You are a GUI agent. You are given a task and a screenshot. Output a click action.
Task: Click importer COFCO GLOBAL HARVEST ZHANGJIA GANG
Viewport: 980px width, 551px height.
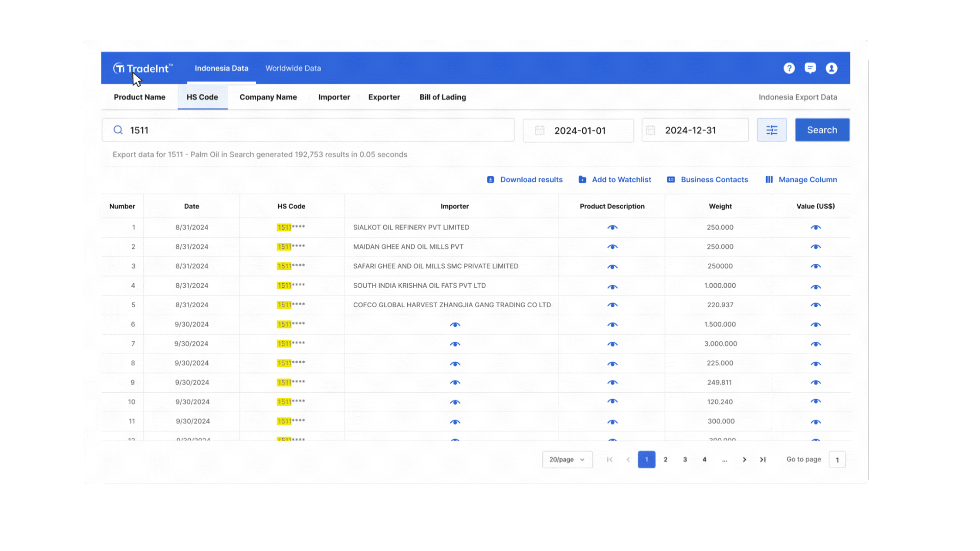[x=452, y=305]
